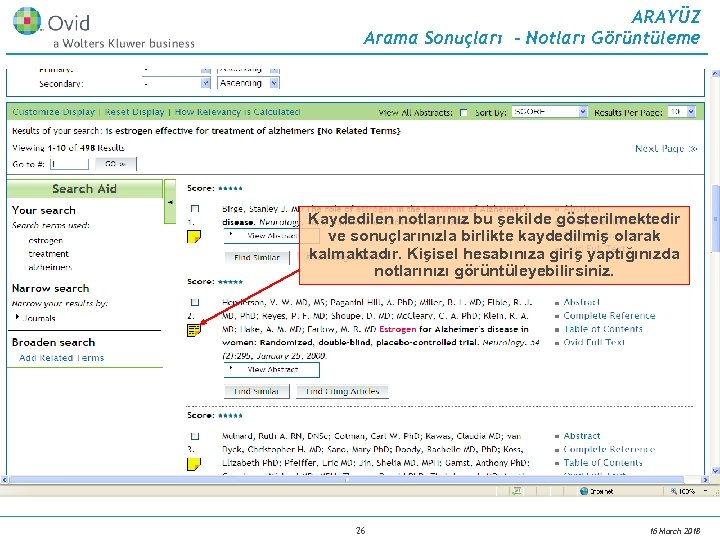Viewport: 720px width, 540px height.
Task: Click the vertical scrollbar thumb
Action: pos(715,218)
